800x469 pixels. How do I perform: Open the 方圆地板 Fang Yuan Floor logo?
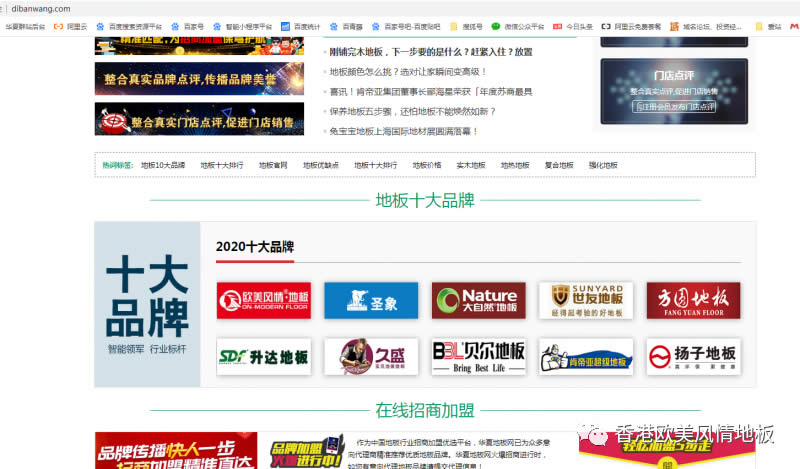(x=693, y=301)
